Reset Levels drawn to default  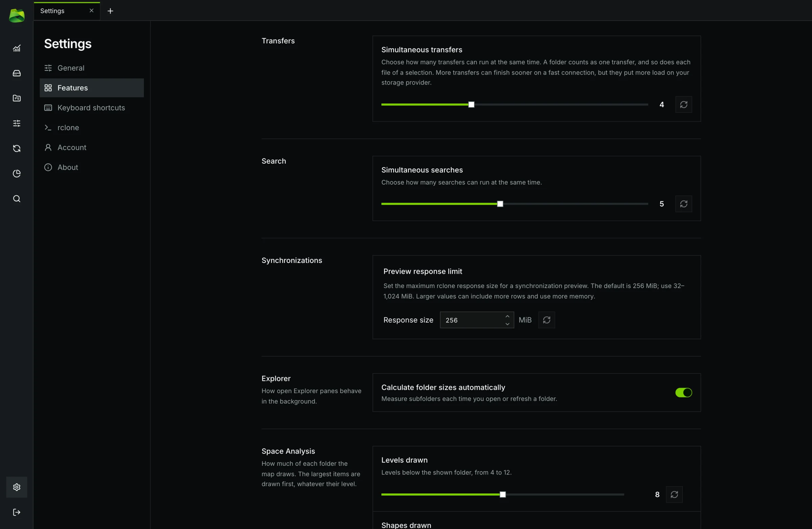(x=674, y=495)
